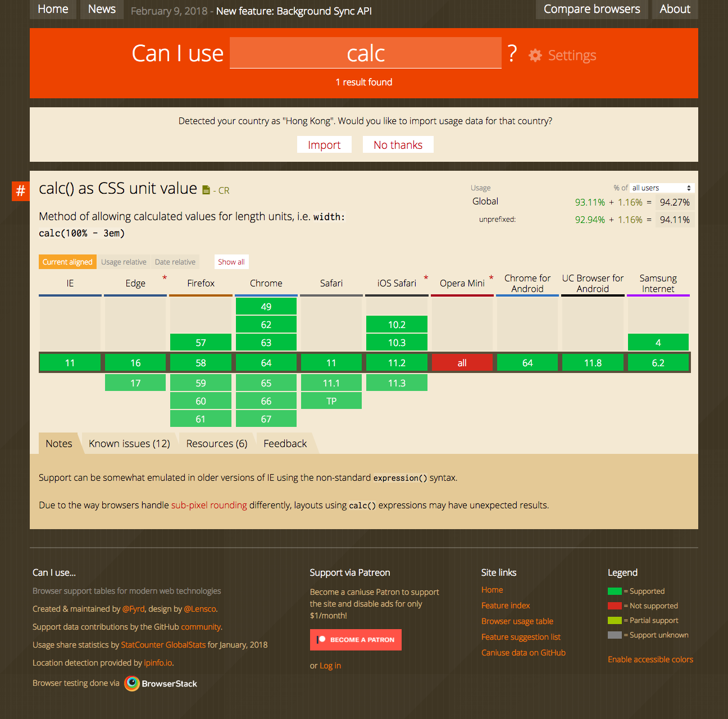728x719 pixels.
Task: Click the Edge 16 support cell
Action: point(135,363)
